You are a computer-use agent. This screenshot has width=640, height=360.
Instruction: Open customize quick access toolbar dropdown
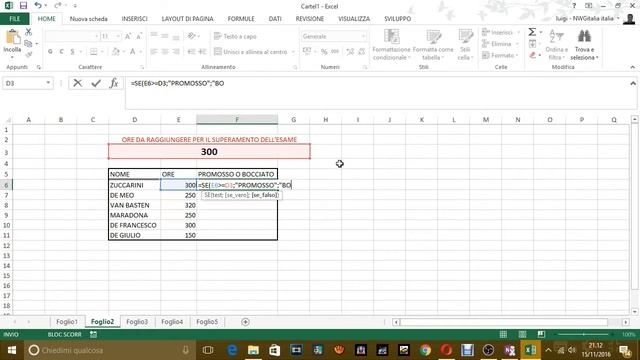coord(75,6)
